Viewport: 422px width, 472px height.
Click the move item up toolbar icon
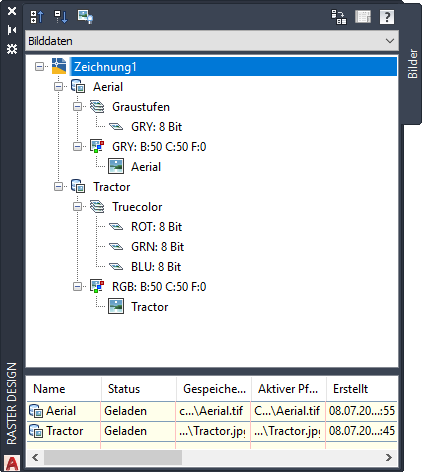point(37,16)
